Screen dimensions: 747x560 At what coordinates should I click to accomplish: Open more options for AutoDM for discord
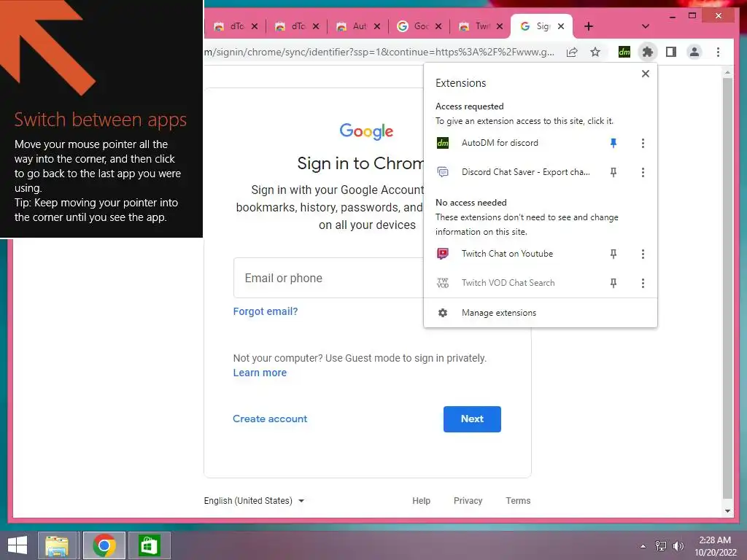coord(643,143)
